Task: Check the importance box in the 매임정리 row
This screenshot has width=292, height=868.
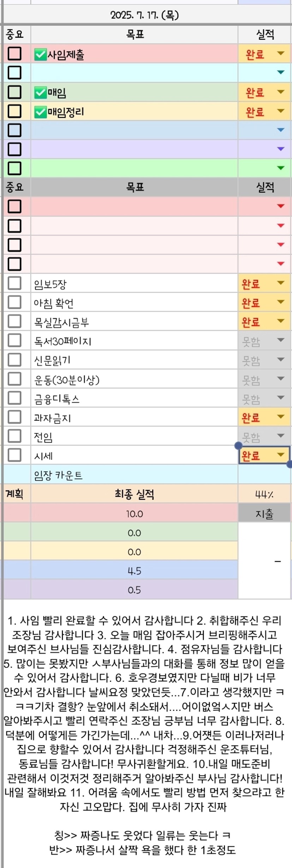Action: pyautogui.click(x=14, y=111)
